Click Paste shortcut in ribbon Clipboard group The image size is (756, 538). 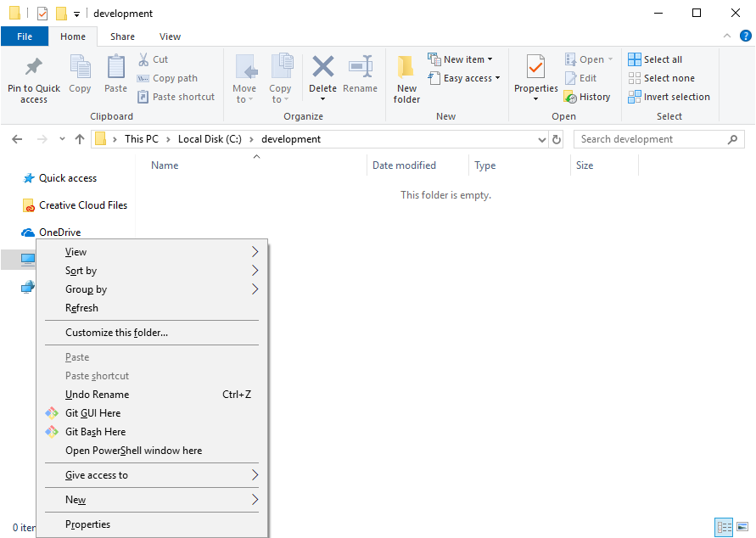click(x=176, y=97)
